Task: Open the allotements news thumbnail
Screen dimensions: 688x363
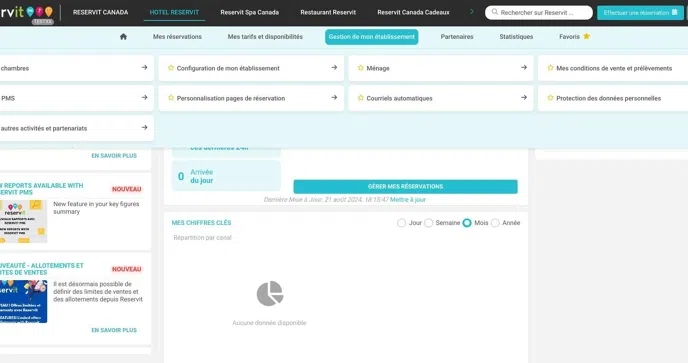Action: [23, 302]
